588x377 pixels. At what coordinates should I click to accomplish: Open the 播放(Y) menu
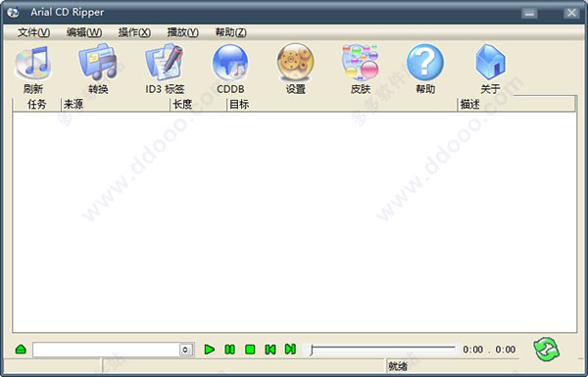click(182, 32)
